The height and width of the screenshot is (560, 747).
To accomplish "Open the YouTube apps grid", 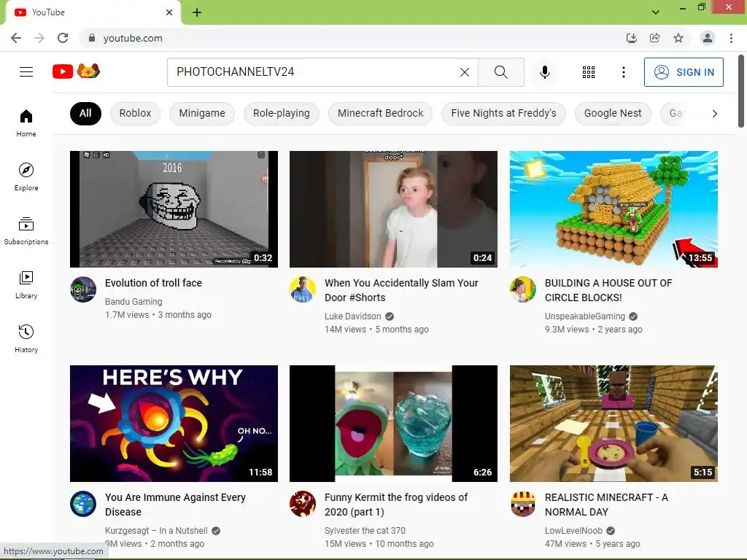I will coord(589,72).
